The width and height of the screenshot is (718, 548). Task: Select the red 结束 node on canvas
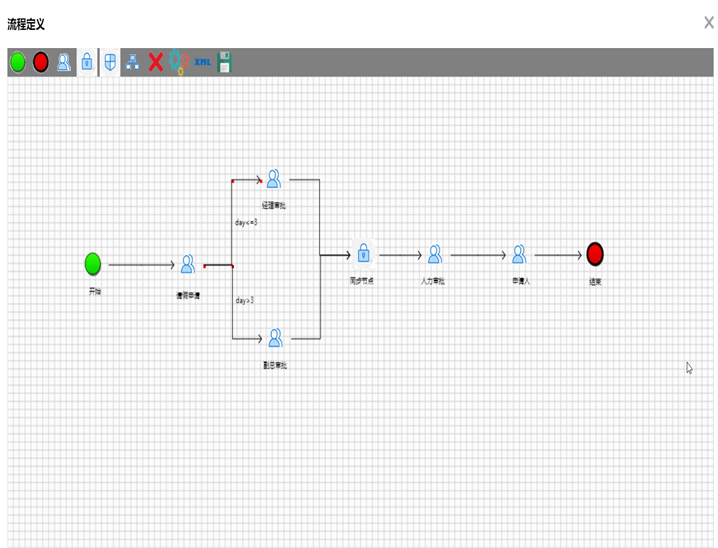point(595,254)
